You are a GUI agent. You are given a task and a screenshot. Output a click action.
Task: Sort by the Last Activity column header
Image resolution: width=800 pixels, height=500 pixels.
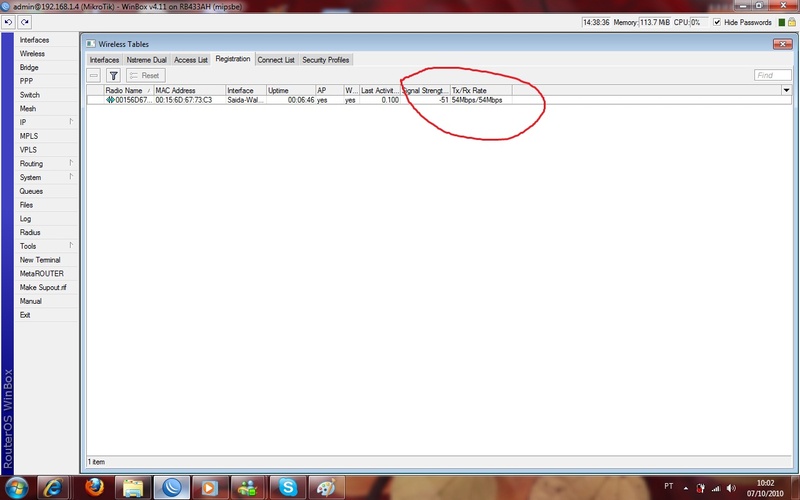380,90
